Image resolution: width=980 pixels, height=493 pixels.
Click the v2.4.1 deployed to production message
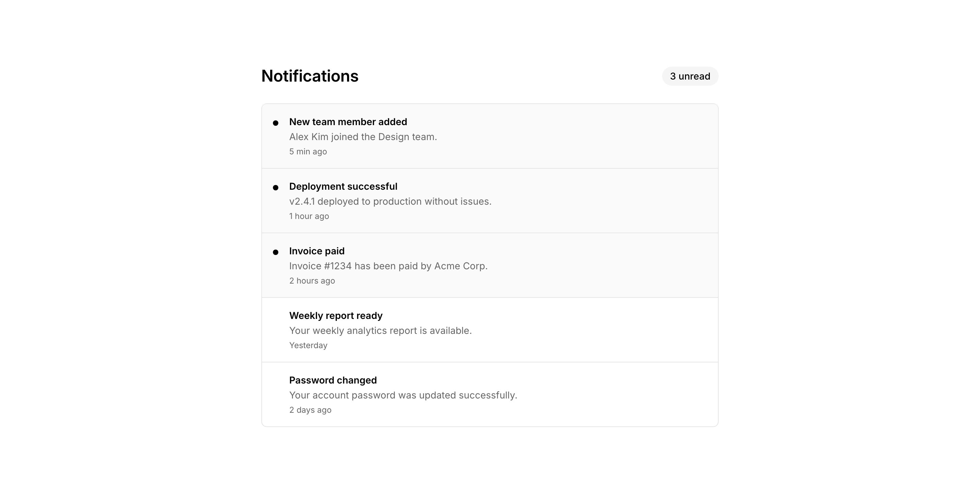pos(390,202)
